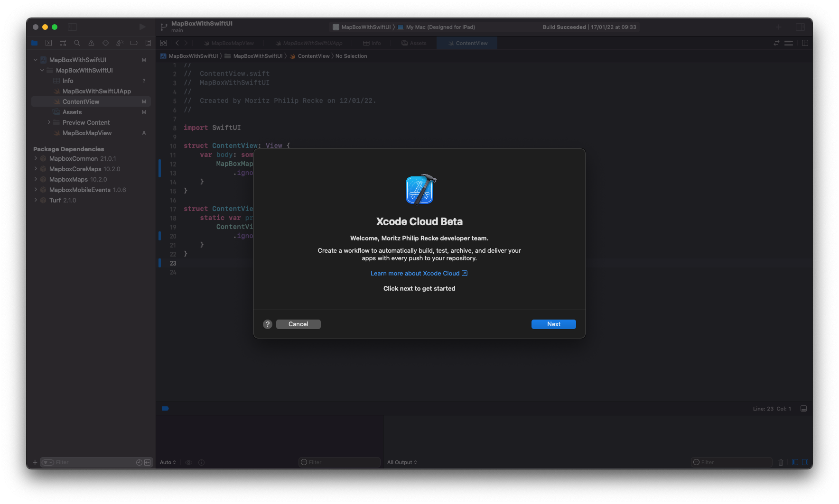This screenshot has width=839, height=504.
Task: Click the related items grid icon
Action: pos(163,43)
